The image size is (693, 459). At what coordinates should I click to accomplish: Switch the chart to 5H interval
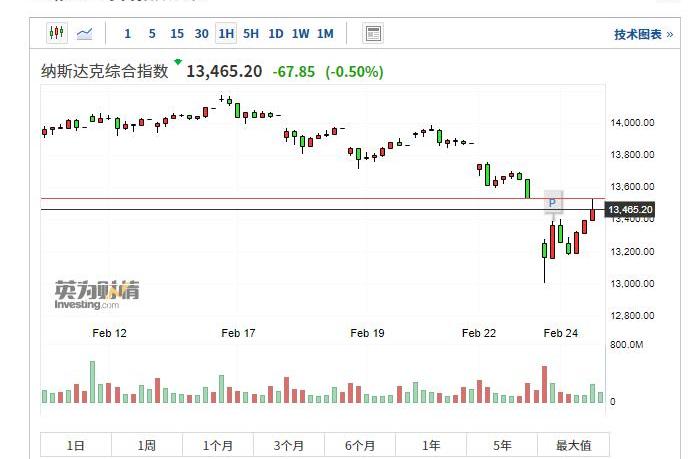coord(251,34)
